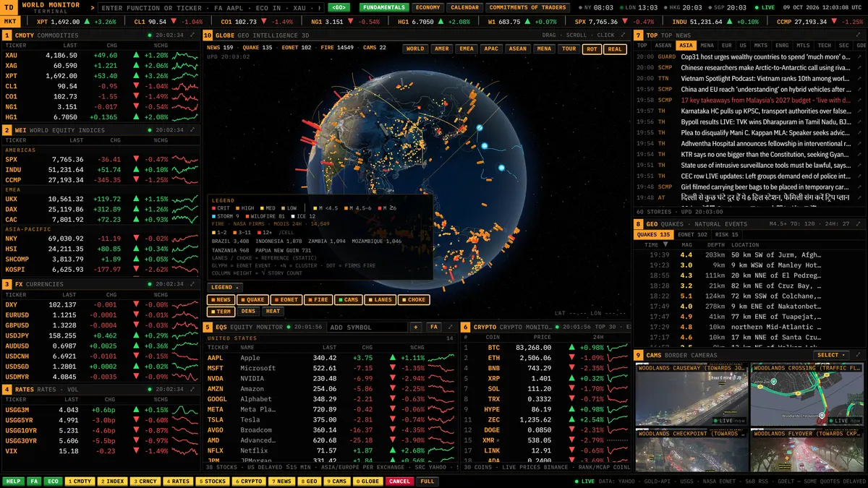Maximize the GLOBE Geo Intelligence 3D panel

click(624, 35)
